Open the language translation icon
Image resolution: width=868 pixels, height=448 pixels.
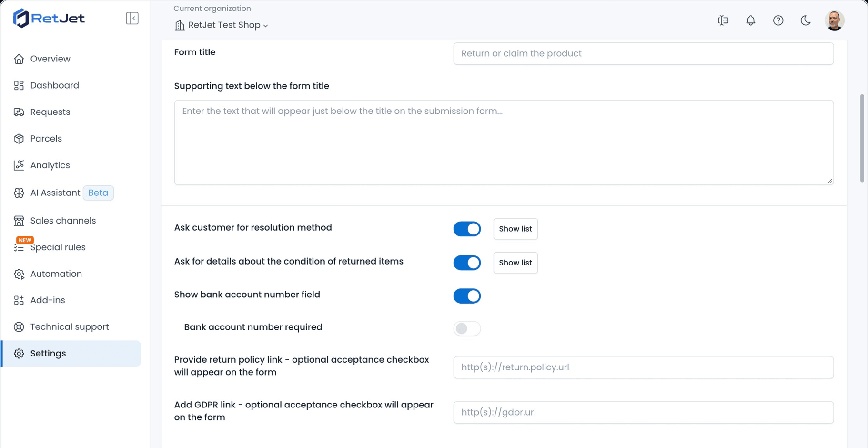[x=723, y=20]
